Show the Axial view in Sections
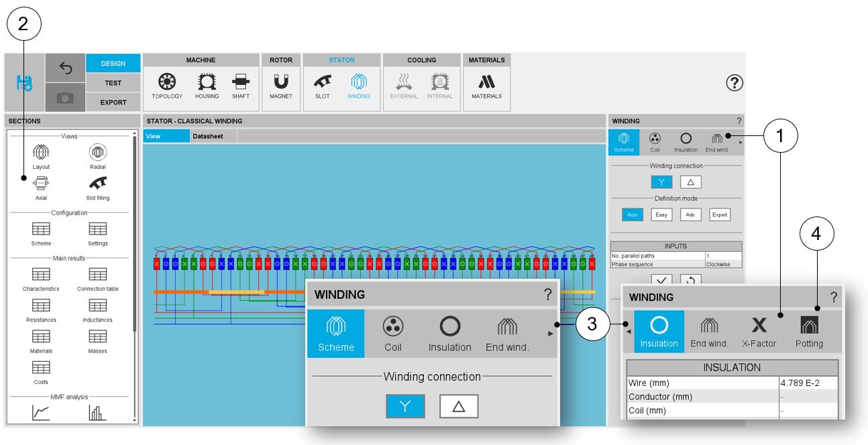This screenshot has height=445, width=868. coord(41,188)
